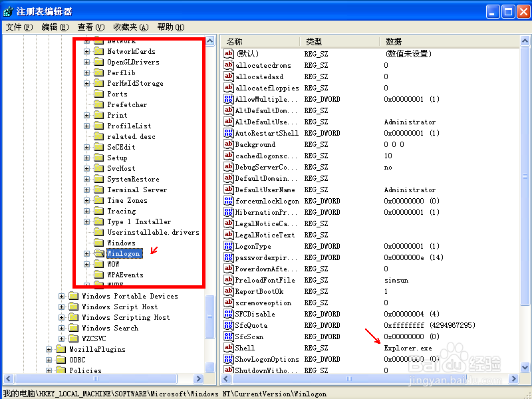The width and height of the screenshot is (532, 399).
Task: Click the string icon for LegalNoticeText
Action: tap(229, 235)
